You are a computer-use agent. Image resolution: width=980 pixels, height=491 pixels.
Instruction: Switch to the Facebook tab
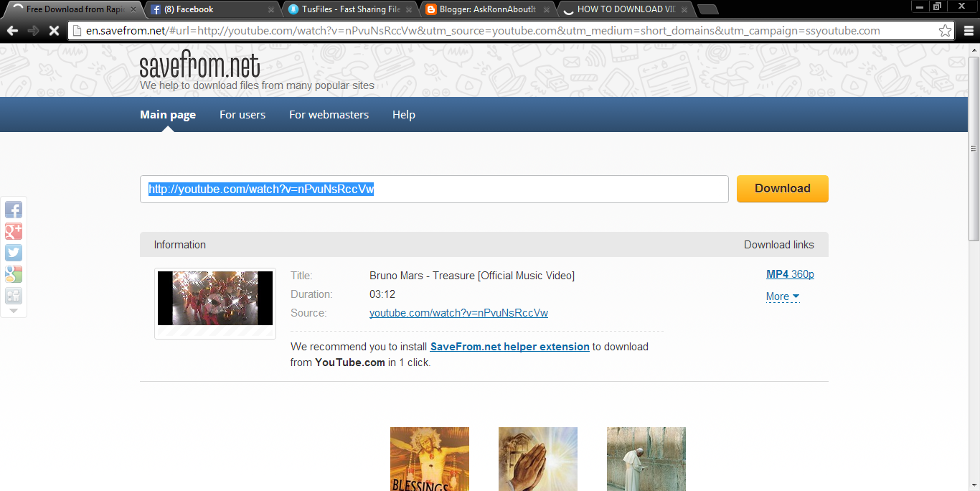[208, 10]
